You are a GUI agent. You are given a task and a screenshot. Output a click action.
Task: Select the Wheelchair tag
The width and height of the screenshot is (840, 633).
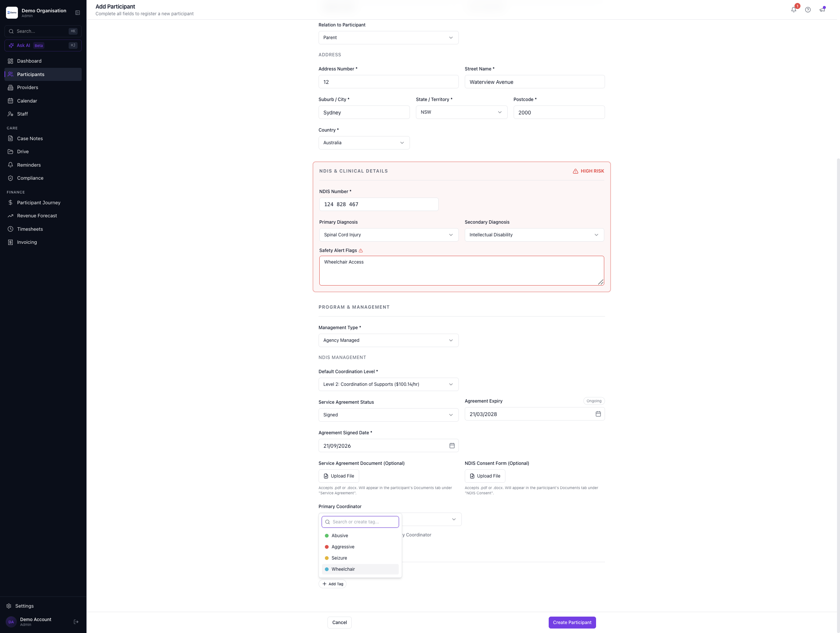pos(360,569)
